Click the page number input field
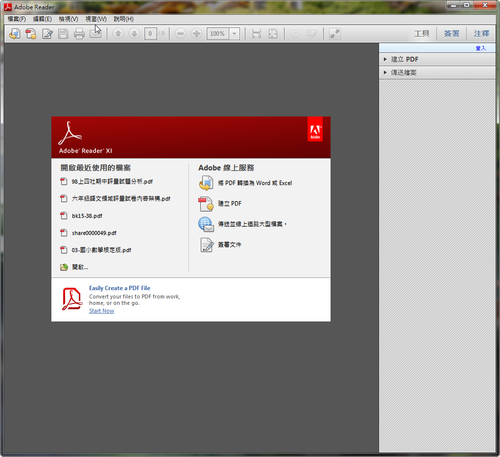500x457 pixels. (150, 34)
